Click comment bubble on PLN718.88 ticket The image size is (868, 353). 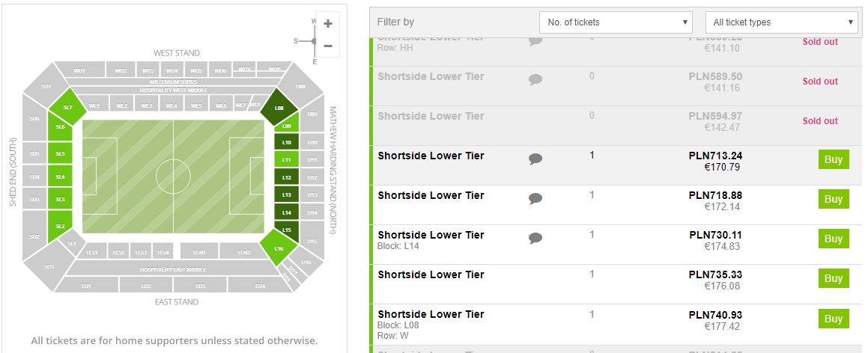535,198
